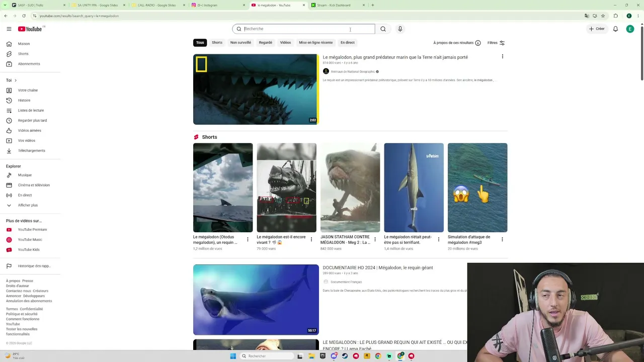Image resolution: width=644 pixels, height=362 pixels.
Task: Select the Tous filter chip
Action: pyautogui.click(x=200, y=43)
